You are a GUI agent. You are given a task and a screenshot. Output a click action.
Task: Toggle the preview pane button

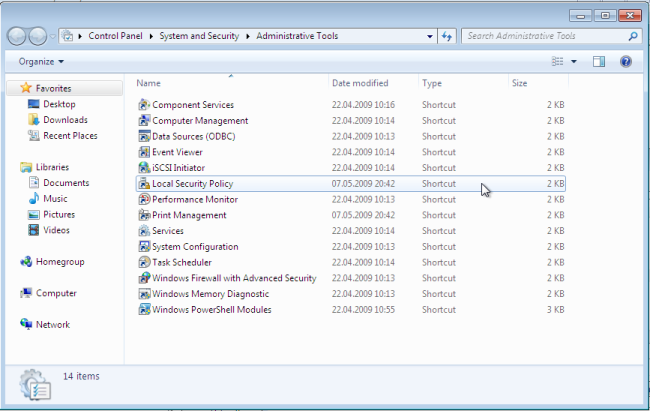(x=599, y=61)
